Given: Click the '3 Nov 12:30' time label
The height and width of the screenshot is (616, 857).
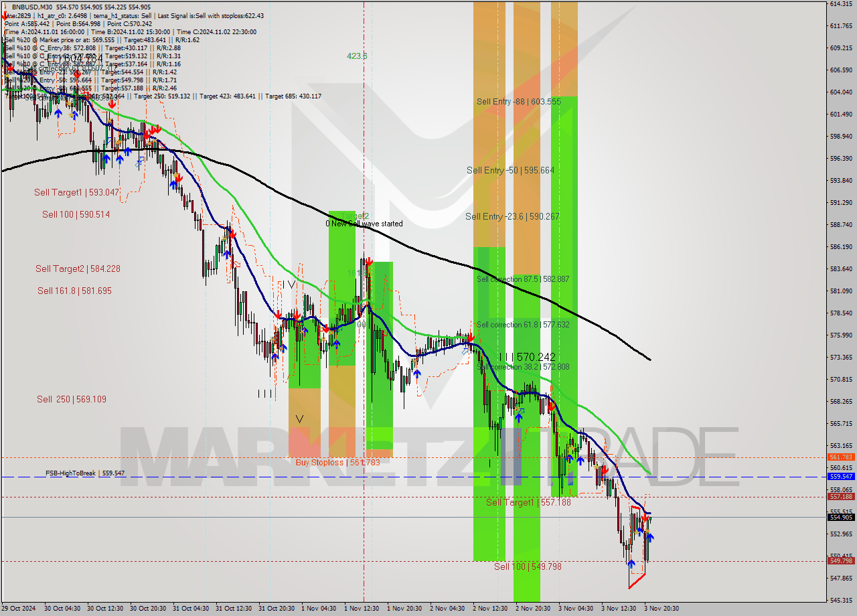Looking at the screenshot, I should point(619,609).
